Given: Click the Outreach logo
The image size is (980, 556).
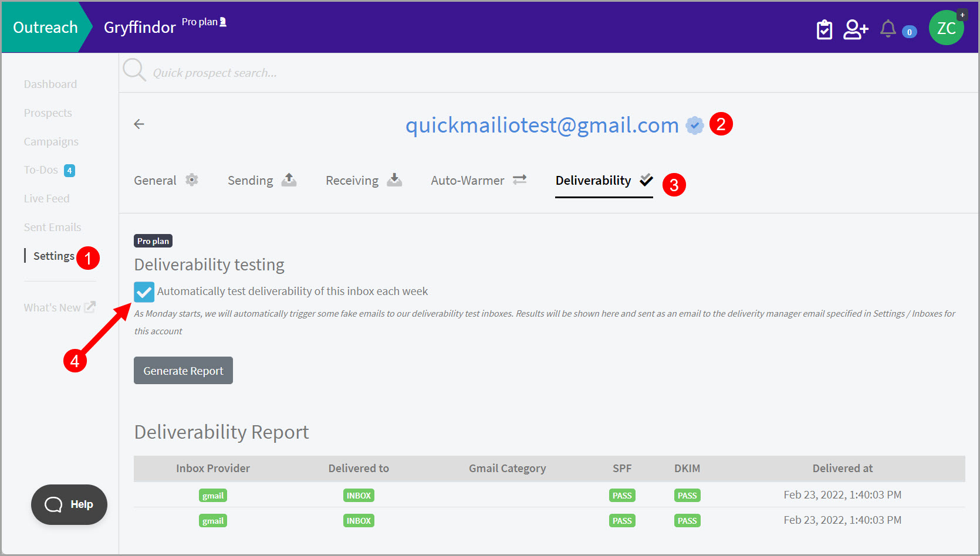Looking at the screenshot, I should point(45,28).
